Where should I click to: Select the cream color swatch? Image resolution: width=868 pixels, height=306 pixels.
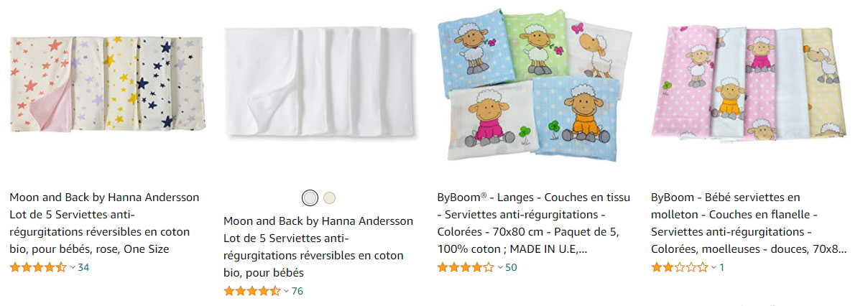tap(329, 198)
